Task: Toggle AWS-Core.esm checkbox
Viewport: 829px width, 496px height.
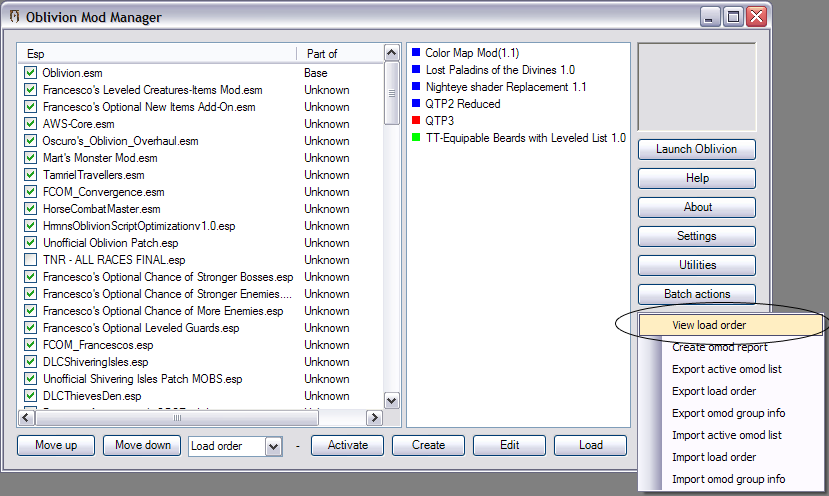Action: click(x=30, y=123)
